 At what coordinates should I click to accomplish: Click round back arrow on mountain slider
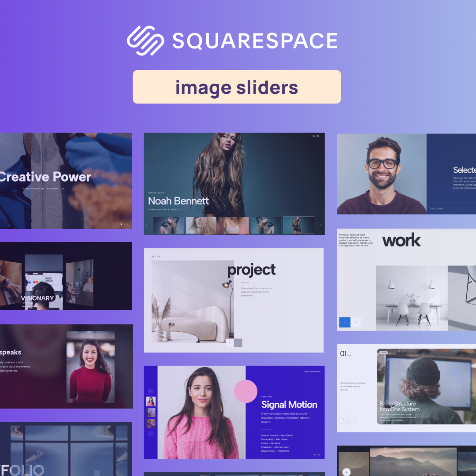pos(346,472)
